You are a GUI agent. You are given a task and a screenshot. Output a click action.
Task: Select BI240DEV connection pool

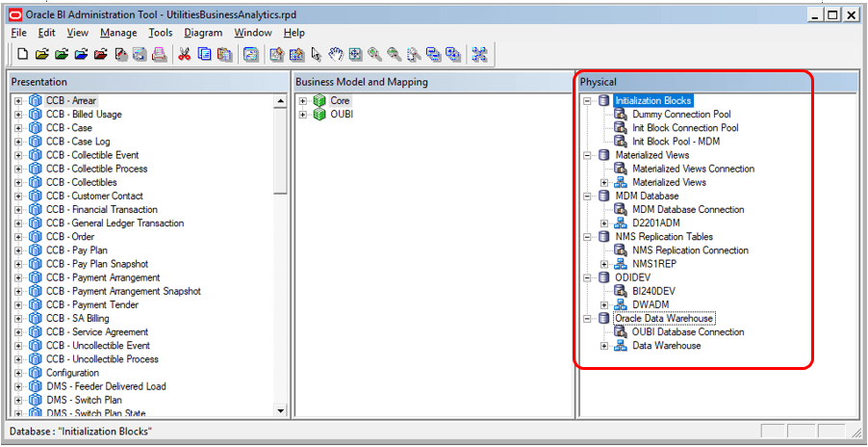pos(653,291)
